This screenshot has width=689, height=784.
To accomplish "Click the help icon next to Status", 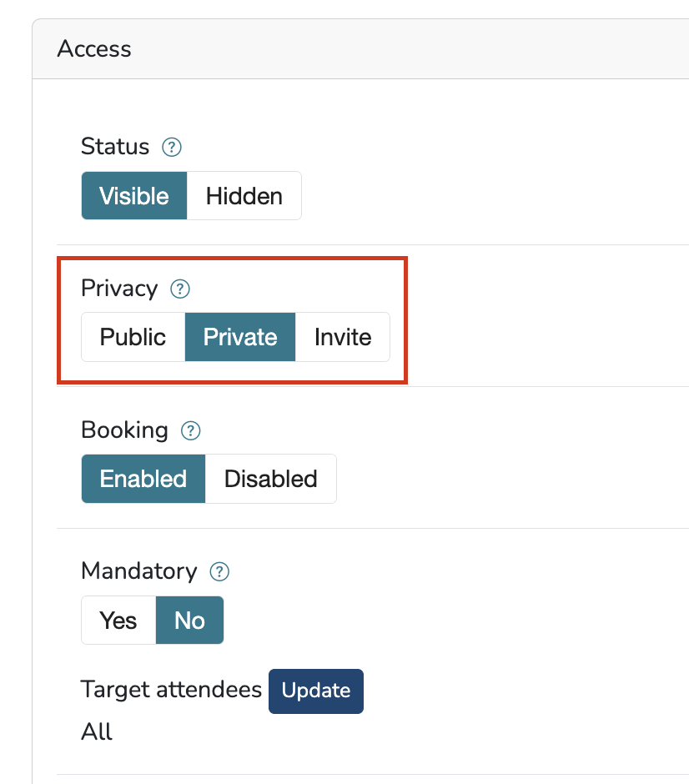I will pyautogui.click(x=172, y=148).
